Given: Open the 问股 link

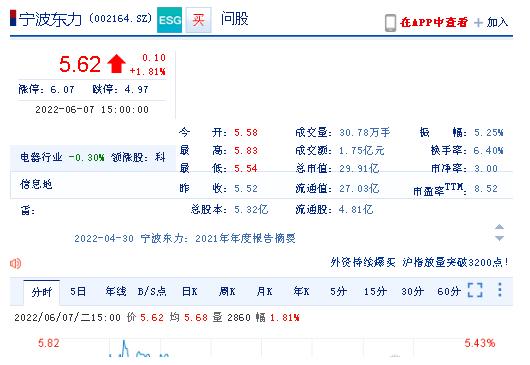Looking at the screenshot, I should (x=235, y=19).
